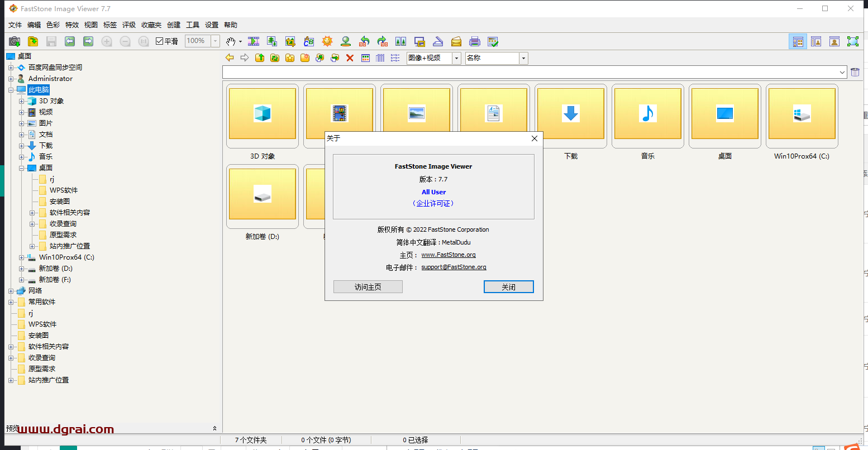Click the email envelope icon
The height and width of the screenshot is (450, 868).
pos(456,41)
